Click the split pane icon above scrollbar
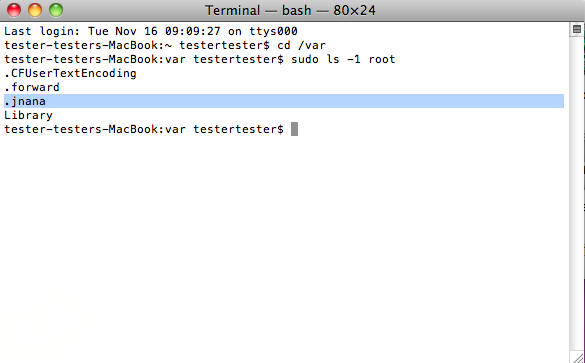This screenshot has height=363, width=585. (577, 29)
